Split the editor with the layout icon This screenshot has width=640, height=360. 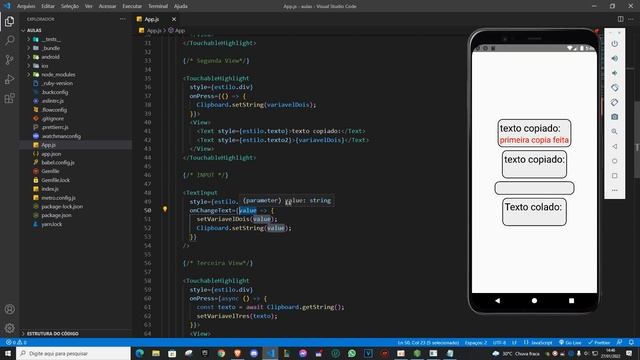pyautogui.click(x=620, y=19)
